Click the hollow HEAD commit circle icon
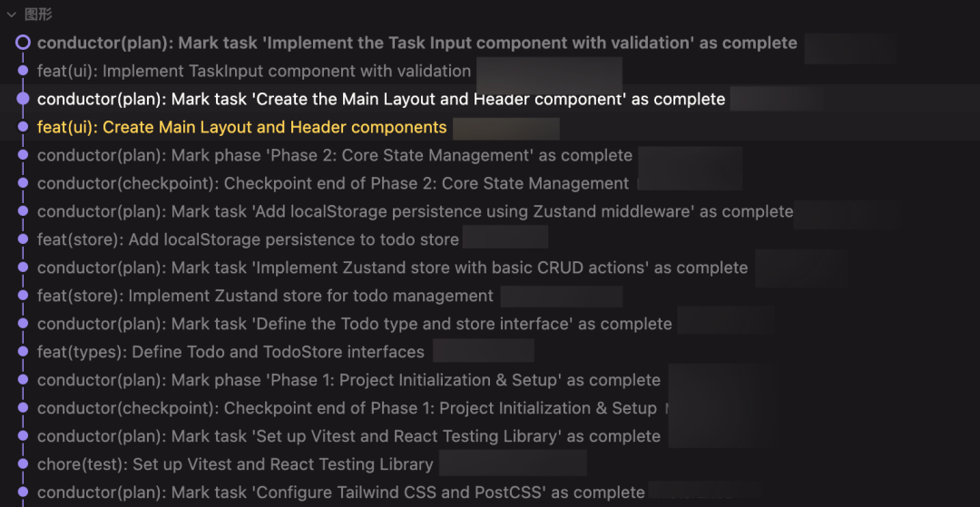This screenshot has width=980, height=507. (23, 43)
